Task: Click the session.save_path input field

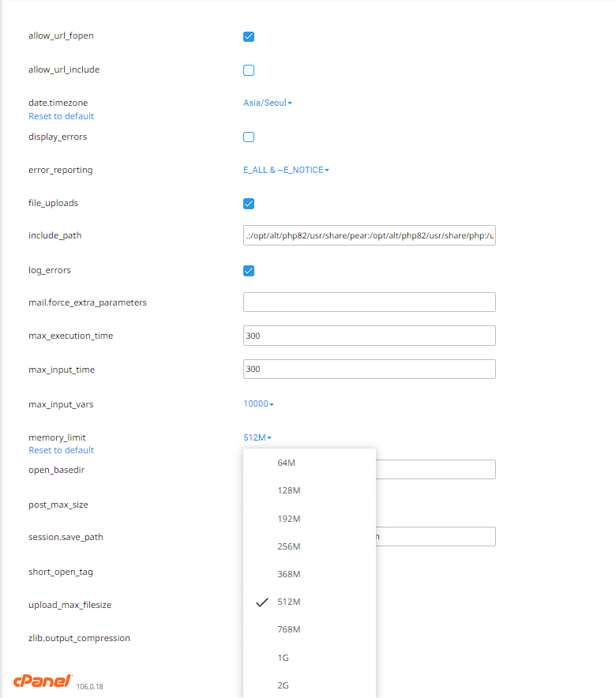Action: (x=436, y=536)
